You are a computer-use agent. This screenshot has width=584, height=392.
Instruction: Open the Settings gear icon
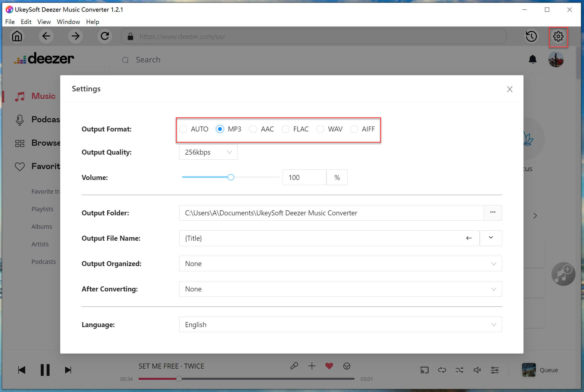(558, 36)
